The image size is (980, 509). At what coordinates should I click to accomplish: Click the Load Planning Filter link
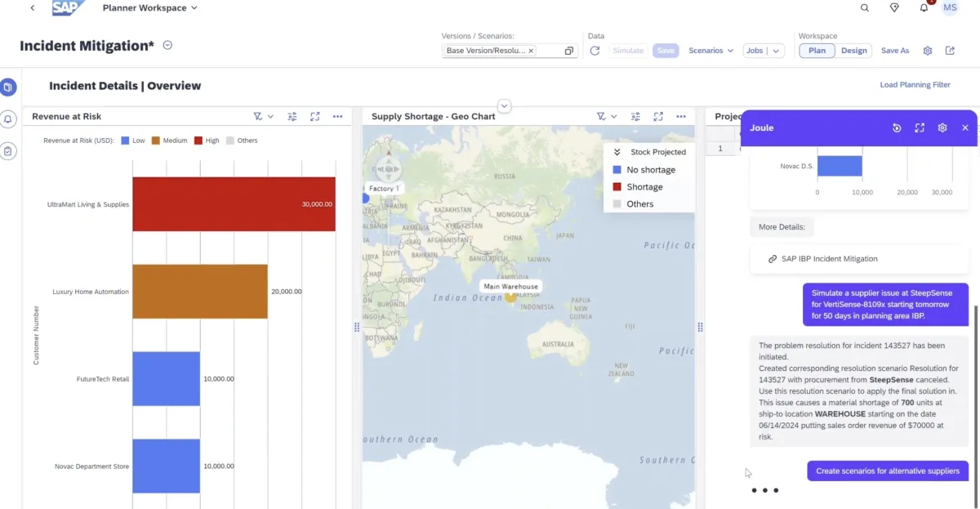915,85
